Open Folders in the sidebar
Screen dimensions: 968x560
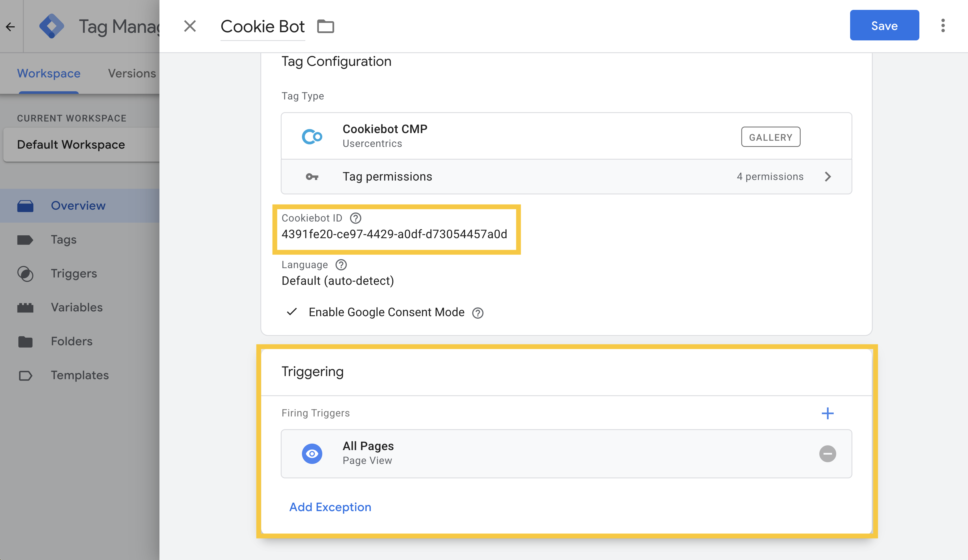80,341
